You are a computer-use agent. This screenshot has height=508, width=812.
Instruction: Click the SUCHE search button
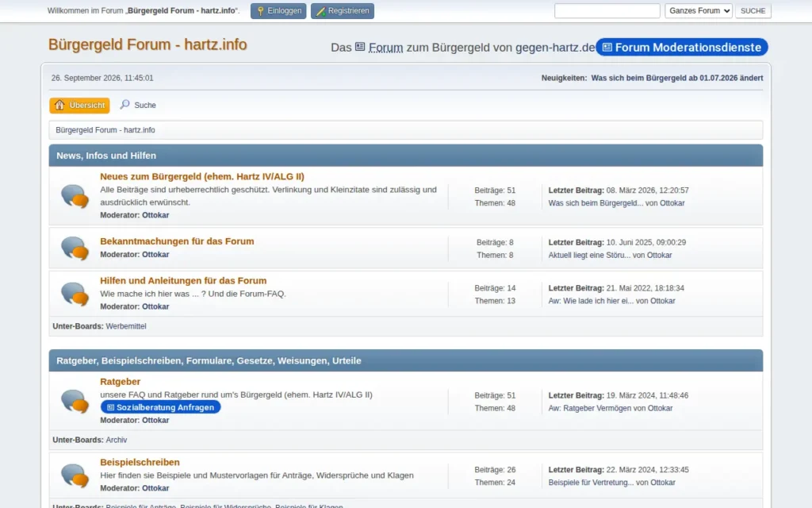tap(753, 11)
